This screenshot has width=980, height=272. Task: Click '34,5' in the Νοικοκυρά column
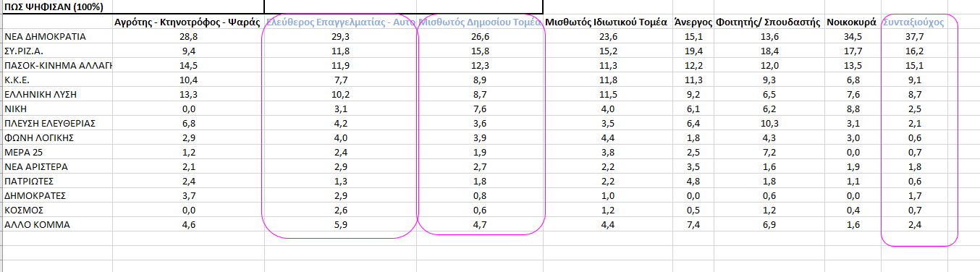pyautogui.click(x=853, y=37)
